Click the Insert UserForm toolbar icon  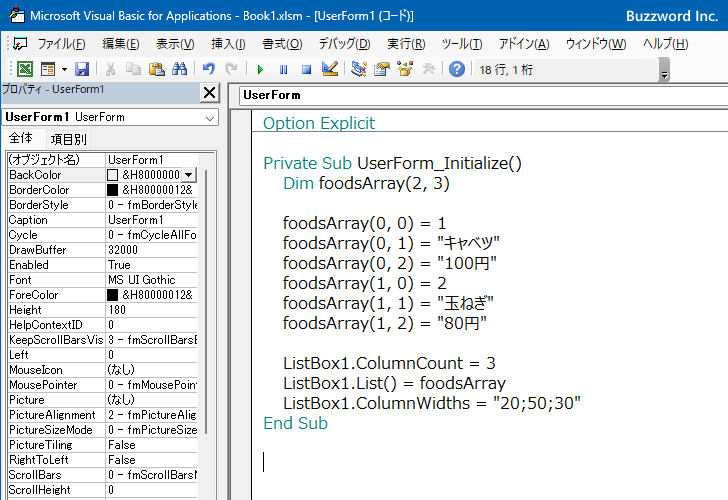pos(48,70)
